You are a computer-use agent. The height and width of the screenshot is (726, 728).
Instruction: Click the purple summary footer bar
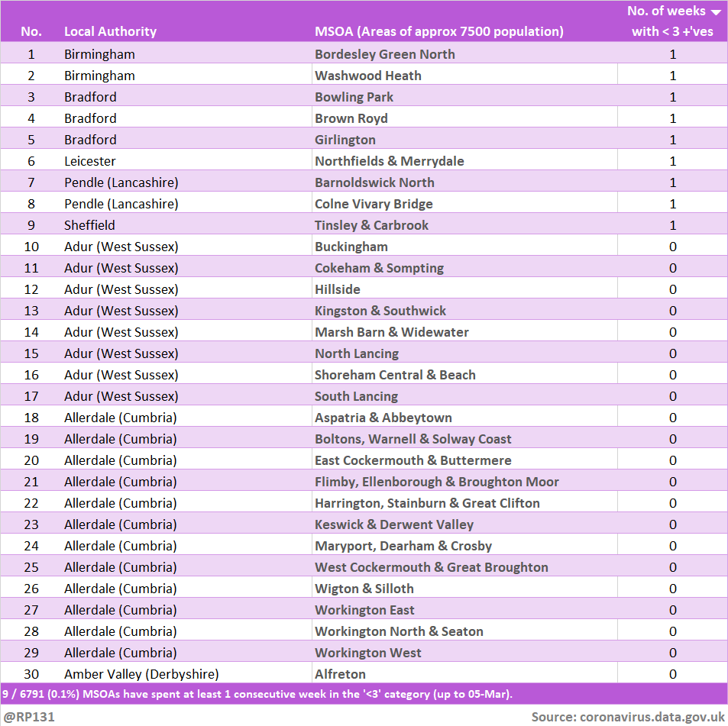[x=364, y=693]
